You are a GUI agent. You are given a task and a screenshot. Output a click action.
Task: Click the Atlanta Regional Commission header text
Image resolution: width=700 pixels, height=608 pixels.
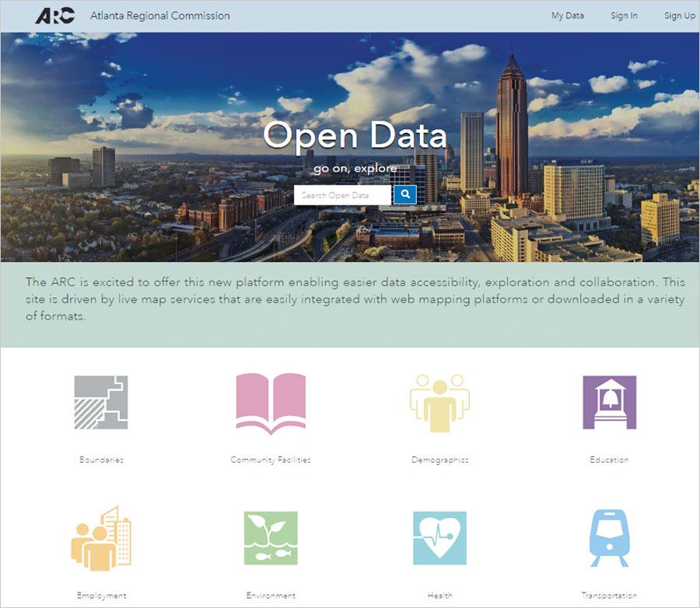[159, 15]
